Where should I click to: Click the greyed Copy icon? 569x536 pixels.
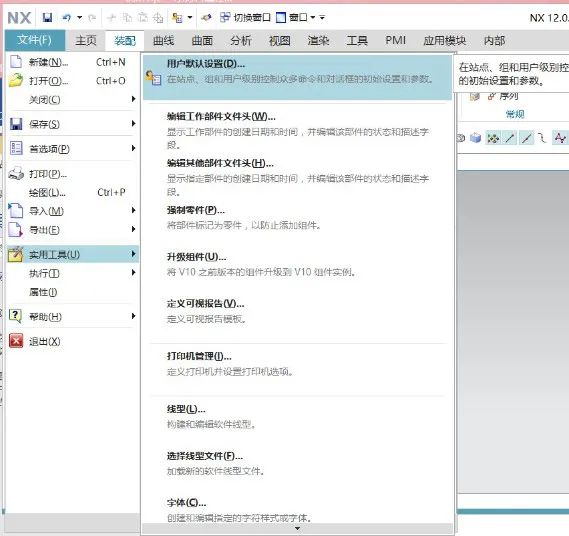tap(127, 17)
